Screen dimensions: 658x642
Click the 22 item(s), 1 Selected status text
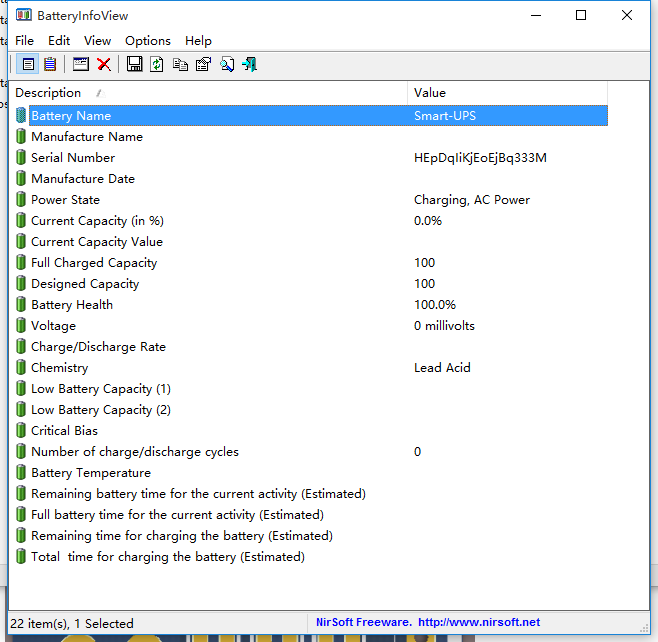tap(72, 624)
